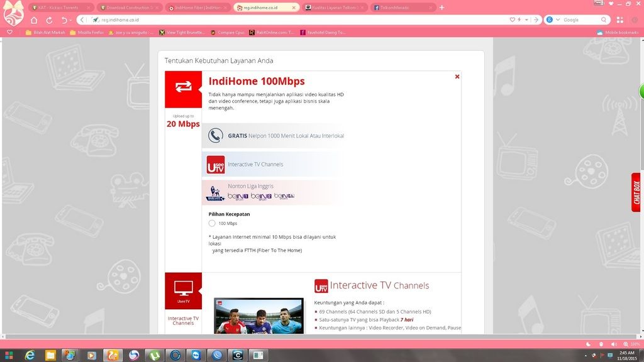Screen dimensions: 644x362
Task: Click the telephone icon for GRATIS Nelpon
Action: pyautogui.click(x=215, y=136)
